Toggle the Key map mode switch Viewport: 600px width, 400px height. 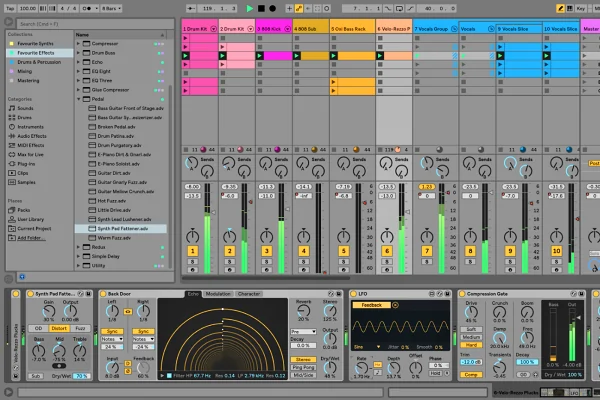580,8
